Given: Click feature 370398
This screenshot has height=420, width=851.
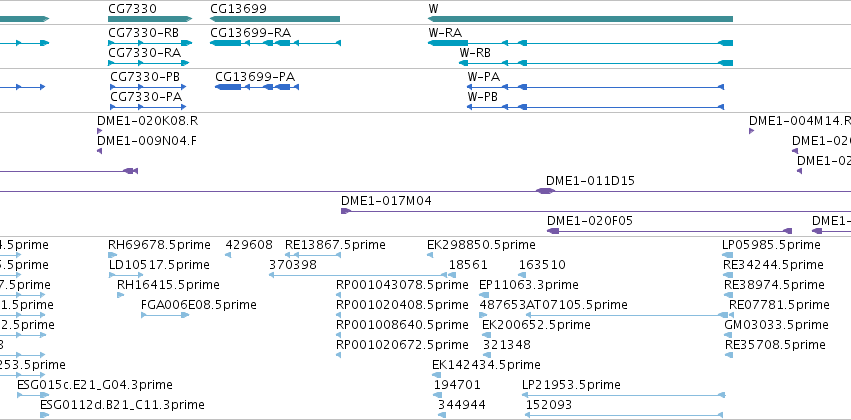Looking at the screenshot, I should [x=358, y=275].
